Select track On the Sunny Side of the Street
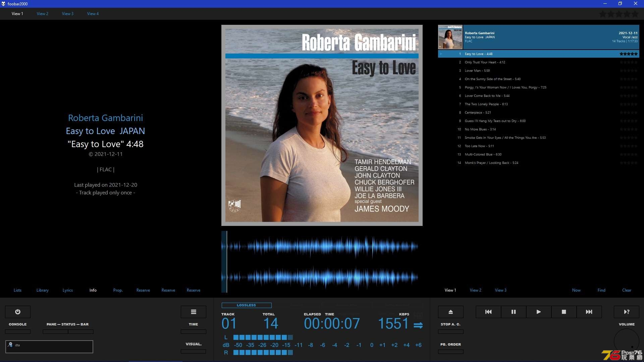644x362 pixels. (x=538, y=79)
